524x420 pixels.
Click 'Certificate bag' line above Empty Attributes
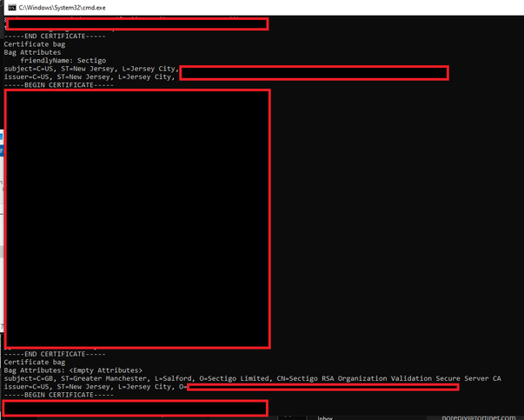(x=35, y=362)
